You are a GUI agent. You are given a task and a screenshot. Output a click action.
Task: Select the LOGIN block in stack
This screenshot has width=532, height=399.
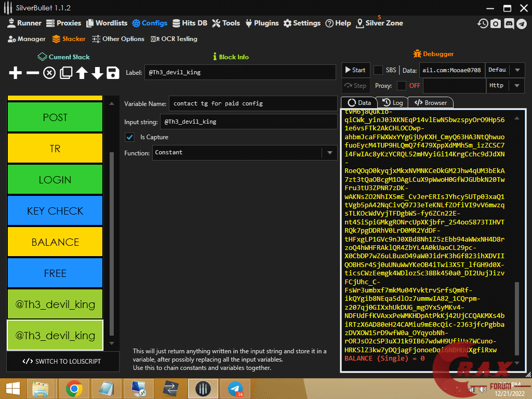tap(55, 179)
